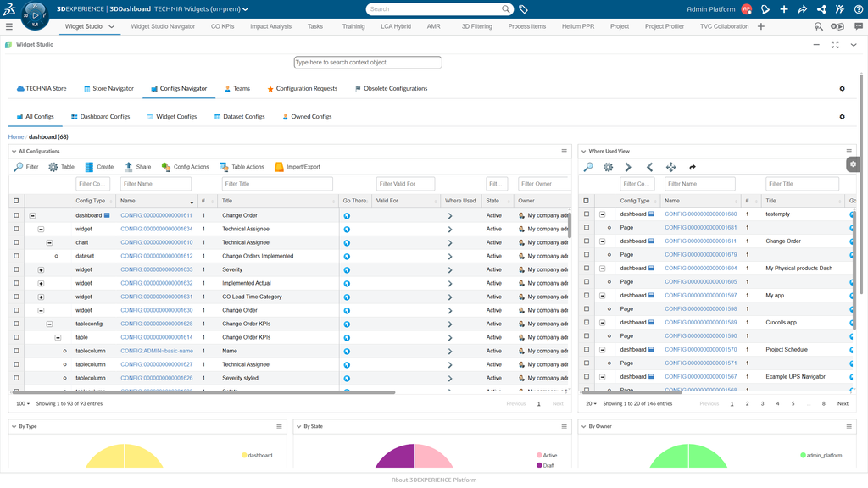
Task: Go to page 2 in Where Used pagination
Action: click(x=748, y=404)
